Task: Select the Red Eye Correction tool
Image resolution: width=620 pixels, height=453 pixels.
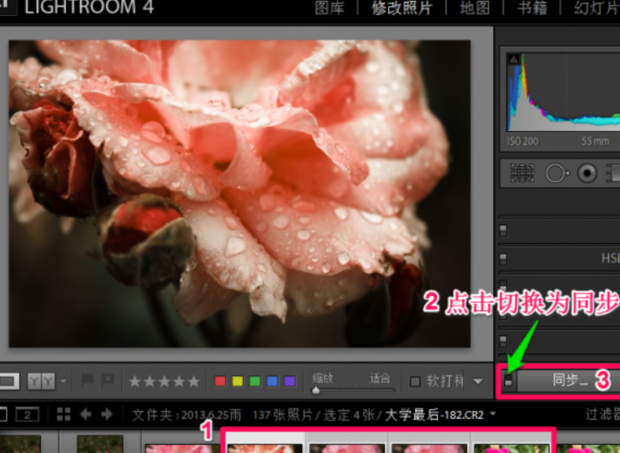Action: click(587, 173)
